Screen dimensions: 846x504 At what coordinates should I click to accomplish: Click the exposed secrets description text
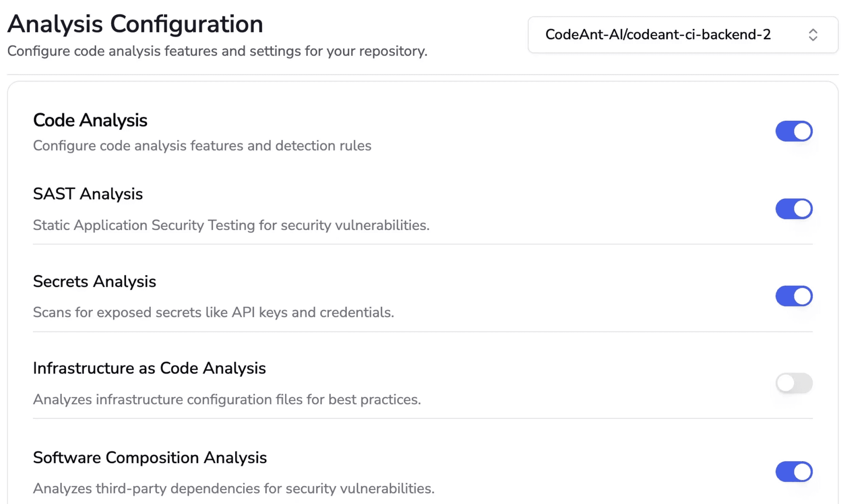[x=214, y=312]
